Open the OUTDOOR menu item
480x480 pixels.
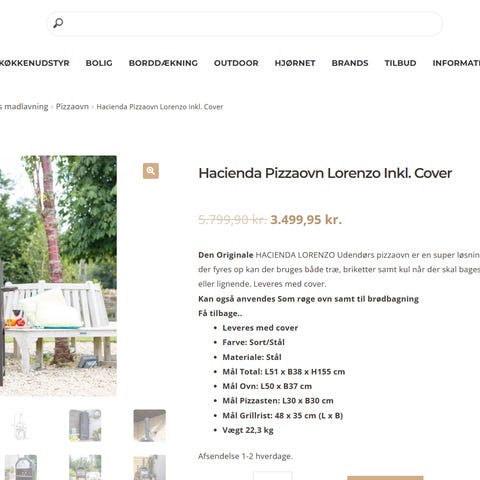(x=236, y=63)
